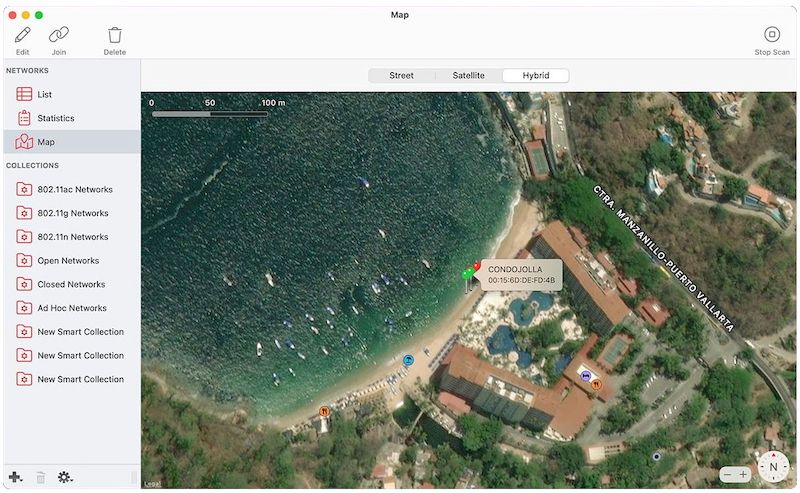Click the 00:15:6D:DE:FD:4B MAC address text
800x493 pixels.
(x=521, y=280)
